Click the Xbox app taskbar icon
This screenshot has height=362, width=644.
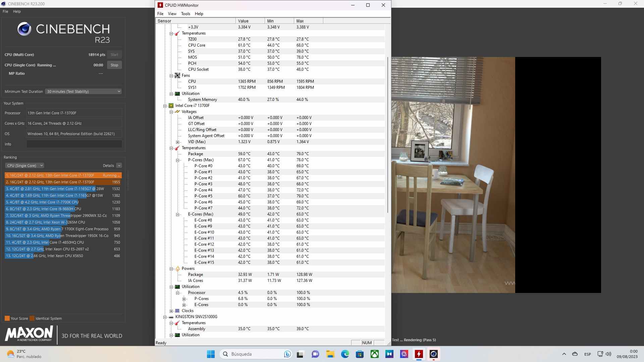click(374, 354)
